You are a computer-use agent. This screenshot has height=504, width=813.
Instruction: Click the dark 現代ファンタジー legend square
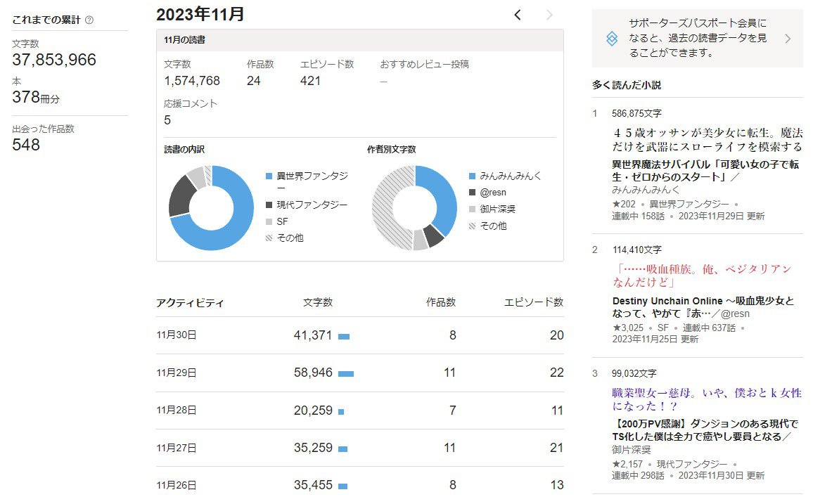pos(269,205)
